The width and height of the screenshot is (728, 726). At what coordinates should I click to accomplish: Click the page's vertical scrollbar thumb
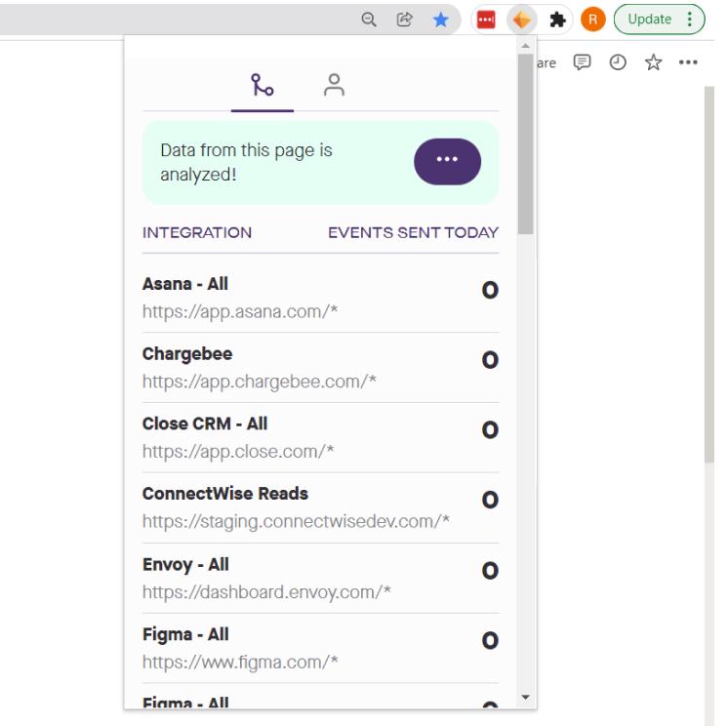708,274
